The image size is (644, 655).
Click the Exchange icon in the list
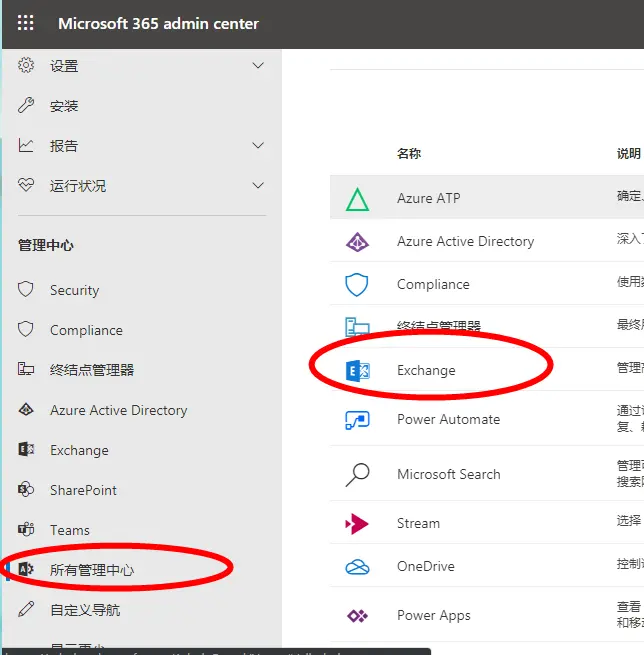click(x=357, y=371)
